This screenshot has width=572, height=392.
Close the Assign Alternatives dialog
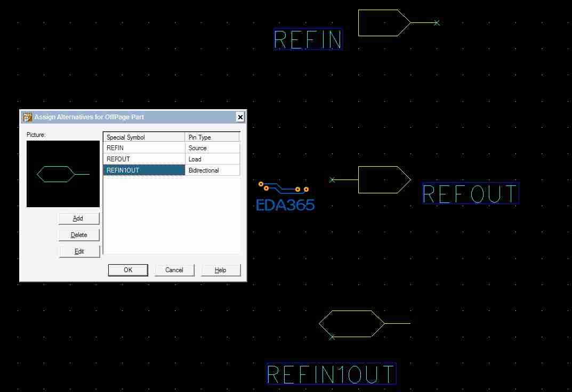pyautogui.click(x=240, y=117)
